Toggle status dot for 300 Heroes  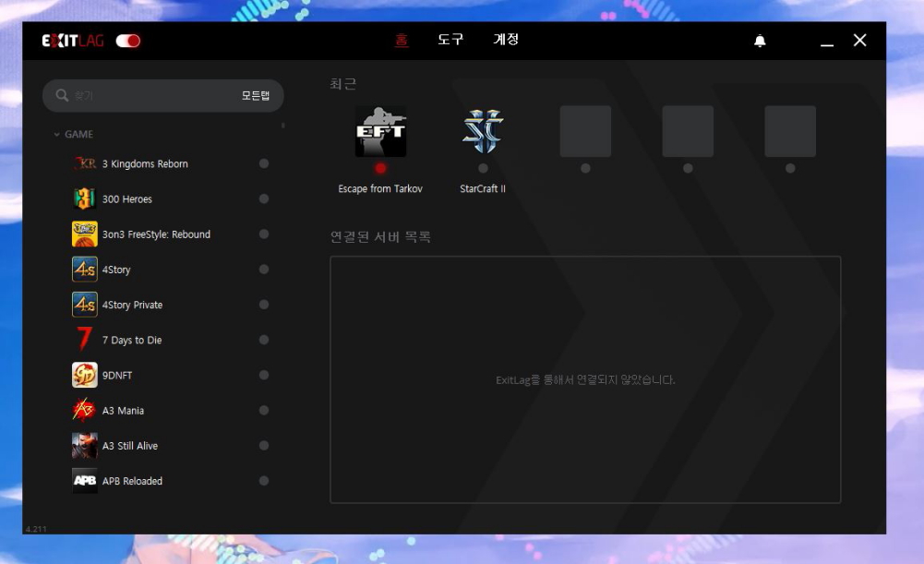click(264, 198)
